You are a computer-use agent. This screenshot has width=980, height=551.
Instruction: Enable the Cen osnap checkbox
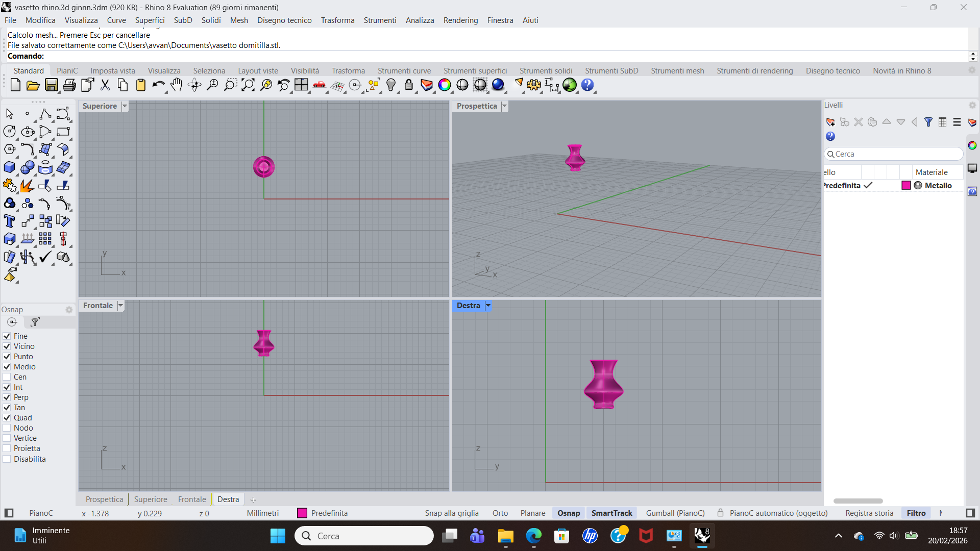click(7, 377)
